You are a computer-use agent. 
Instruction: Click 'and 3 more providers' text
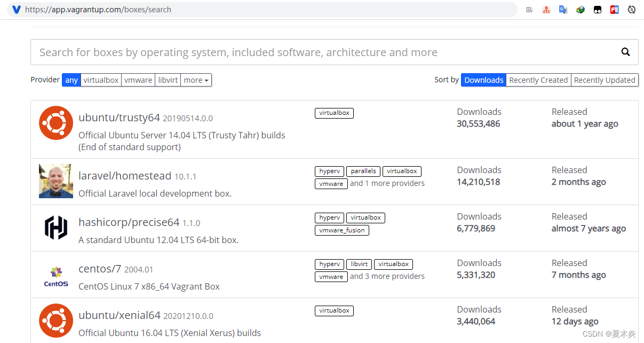387,276
